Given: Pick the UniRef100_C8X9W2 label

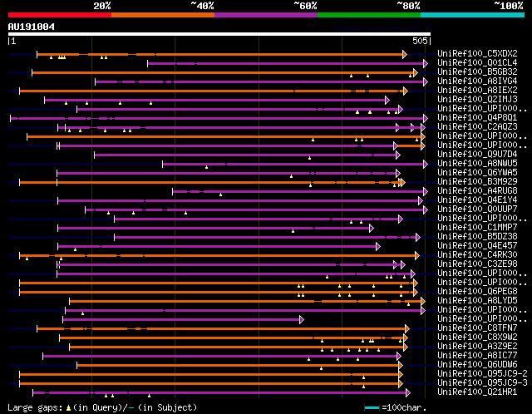Looking at the screenshot, I should point(477,338).
